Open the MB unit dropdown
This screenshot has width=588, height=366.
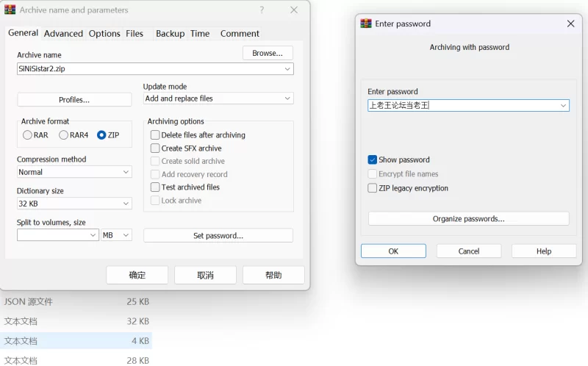coord(116,235)
